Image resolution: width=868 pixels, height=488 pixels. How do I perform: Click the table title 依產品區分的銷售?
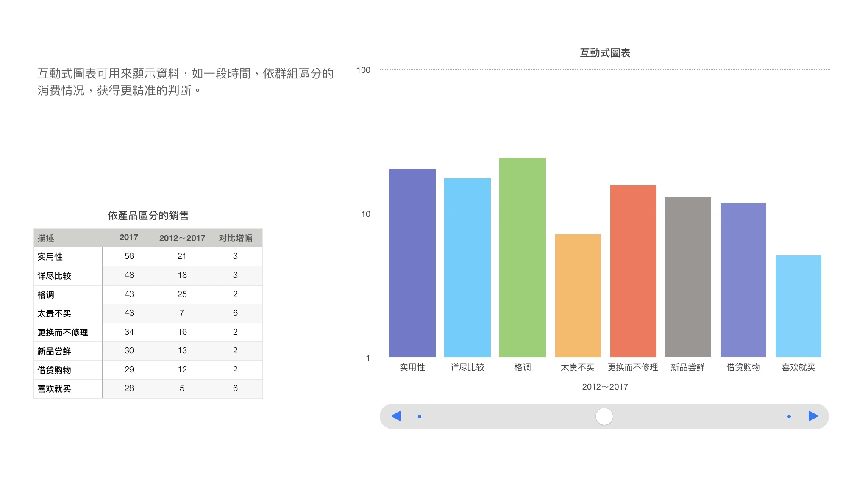tap(148, 216)
